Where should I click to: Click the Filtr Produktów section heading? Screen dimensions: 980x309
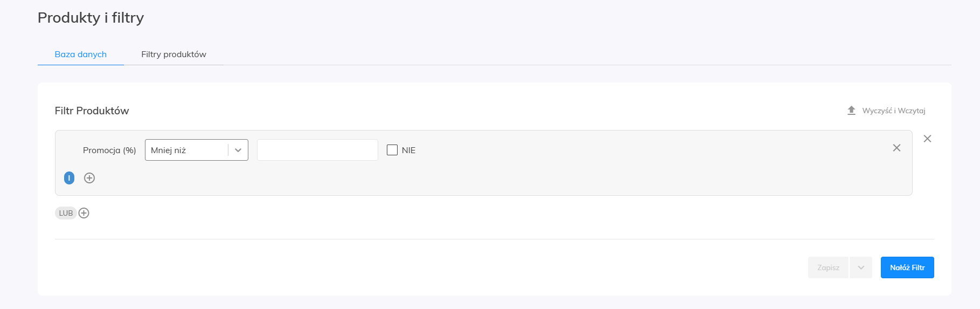[92, 111]
